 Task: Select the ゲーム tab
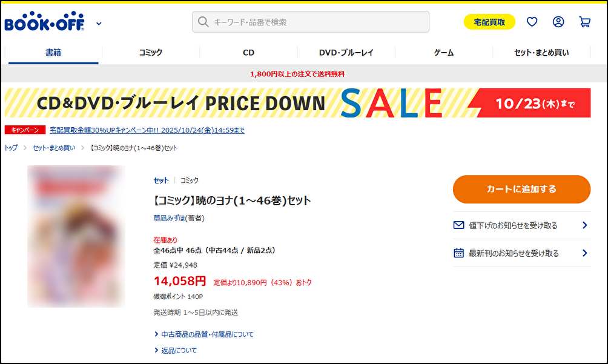[x=444, y=53]
